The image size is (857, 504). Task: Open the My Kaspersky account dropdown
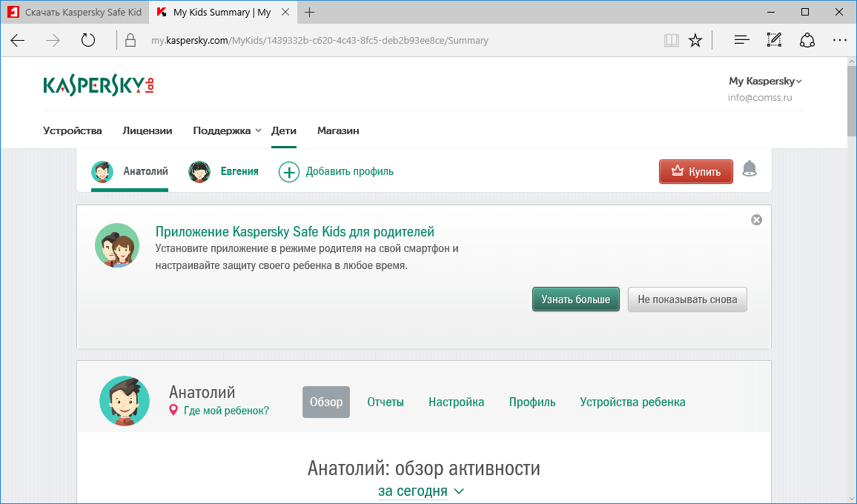[765, 81]
